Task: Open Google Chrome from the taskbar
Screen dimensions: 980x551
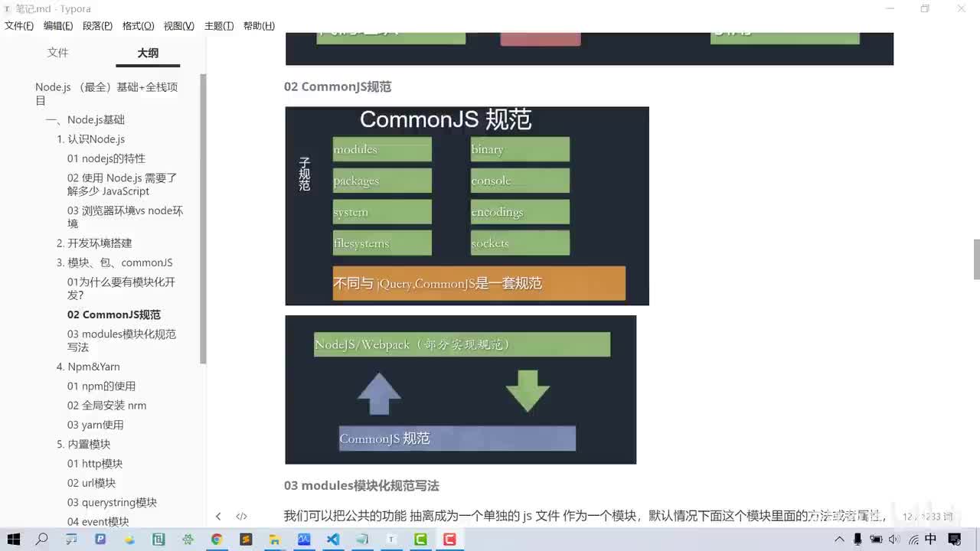Action: tap(217, 540)
